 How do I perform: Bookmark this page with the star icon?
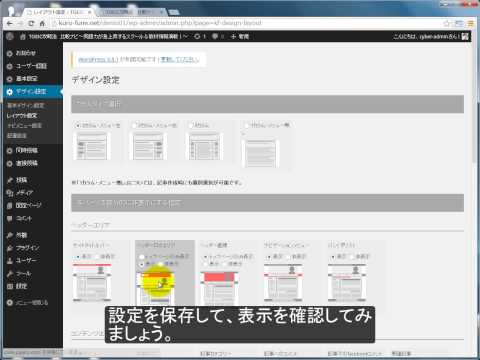[x=447, y=23]
